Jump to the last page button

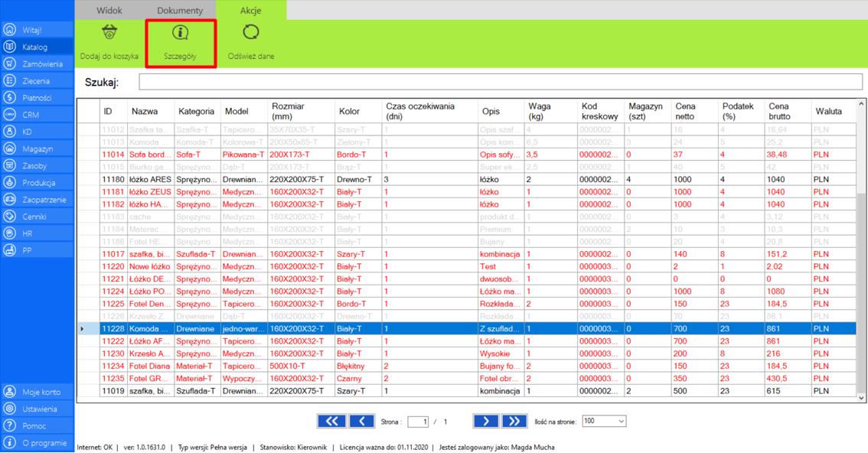[x=514, y=421]
